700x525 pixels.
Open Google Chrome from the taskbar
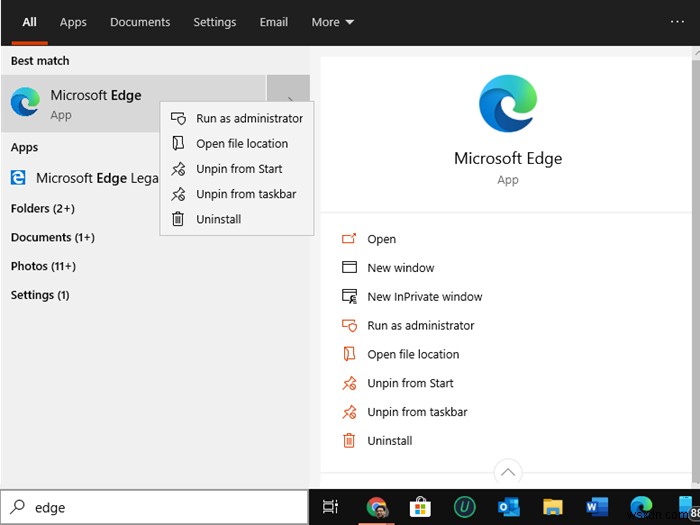click(x=377, y=507)
